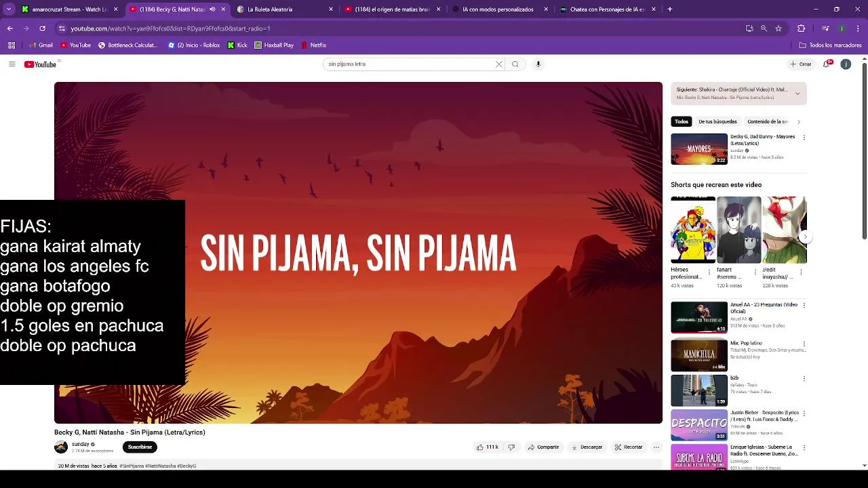Viewport: 868px width, 488px height.
Task: Select the Todos filter chip
Action: (682, 122)
